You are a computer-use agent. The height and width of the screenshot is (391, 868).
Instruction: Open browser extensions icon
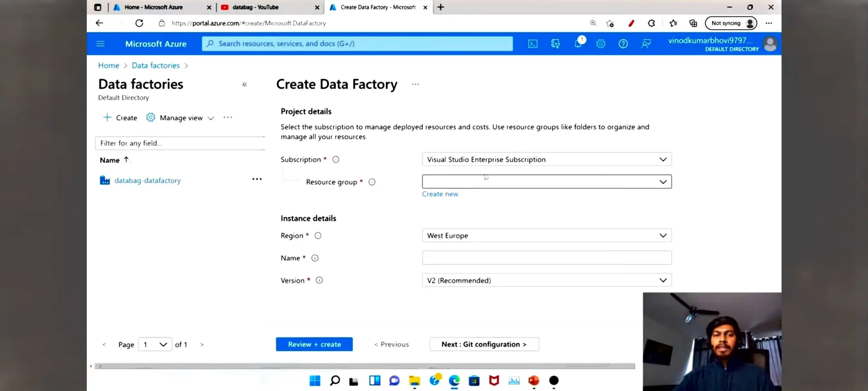(651, 23)
